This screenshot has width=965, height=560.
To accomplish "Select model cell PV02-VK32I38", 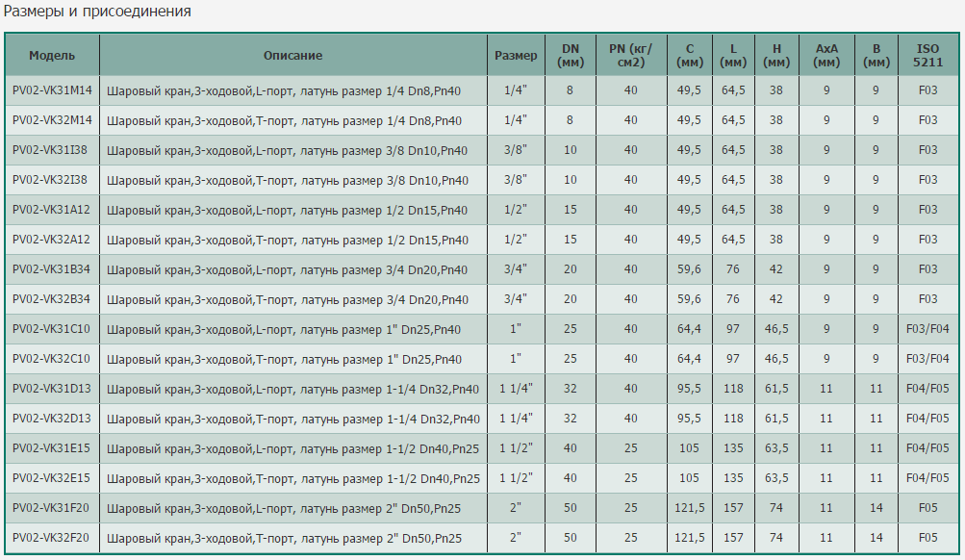I will 52,180.
